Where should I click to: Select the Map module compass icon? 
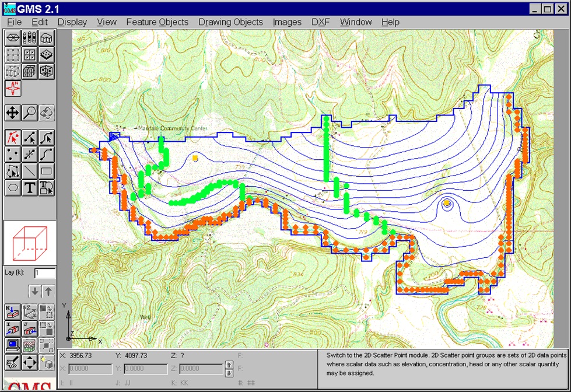coord(13,89)
